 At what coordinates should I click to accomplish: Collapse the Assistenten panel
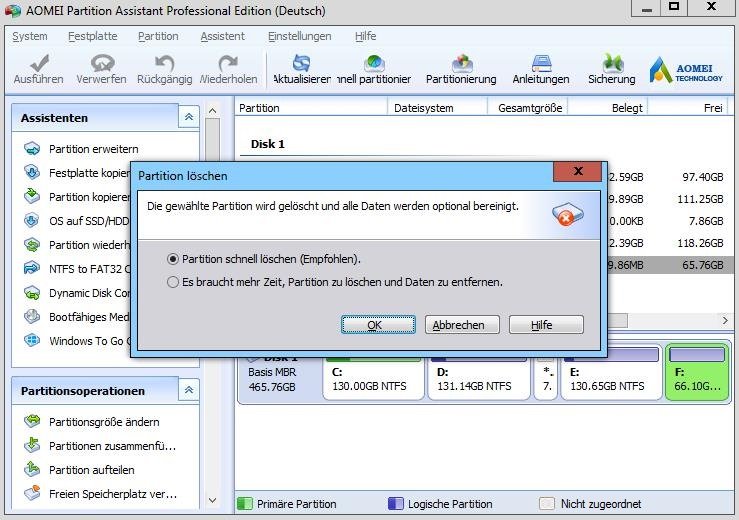coord(189,116)
